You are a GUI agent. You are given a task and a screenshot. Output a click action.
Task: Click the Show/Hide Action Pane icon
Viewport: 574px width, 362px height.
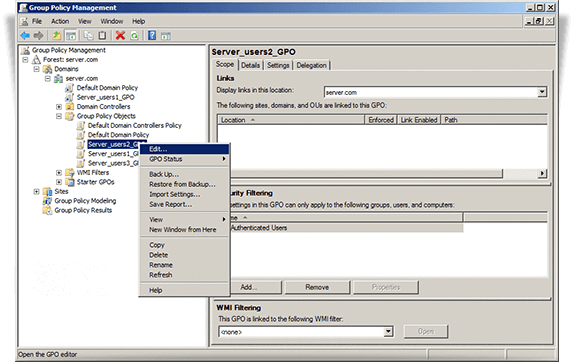(x=166, y=36)
